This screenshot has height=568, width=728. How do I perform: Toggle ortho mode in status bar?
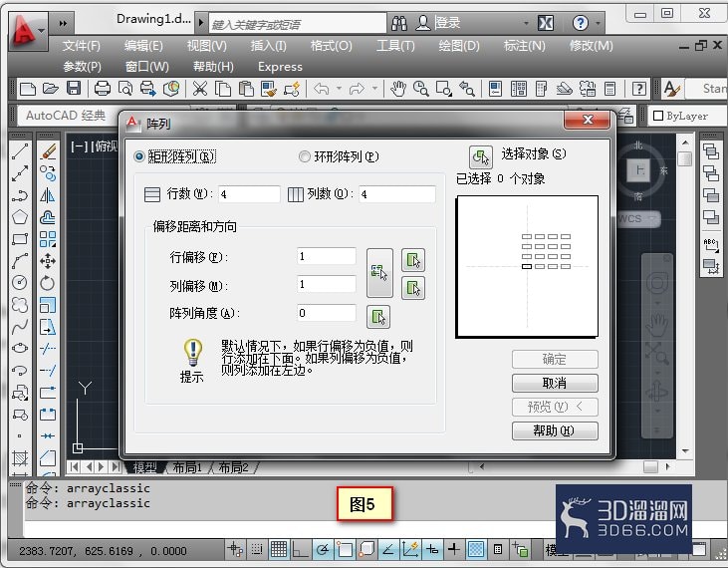point(300,549)
